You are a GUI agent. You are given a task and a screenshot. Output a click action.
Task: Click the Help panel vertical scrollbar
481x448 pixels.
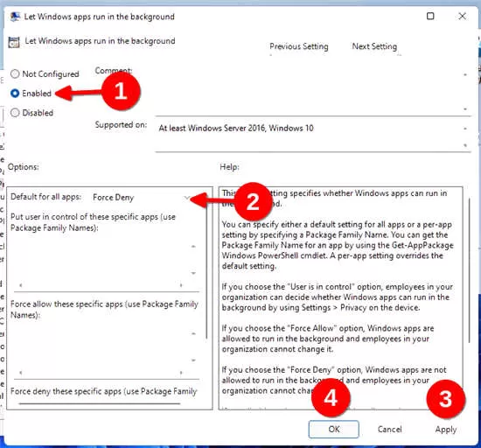point(469,270)
